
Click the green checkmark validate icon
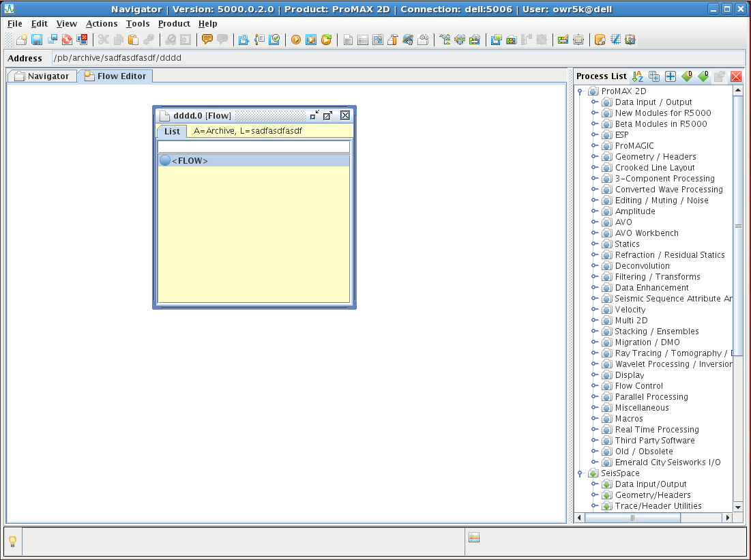274,40
